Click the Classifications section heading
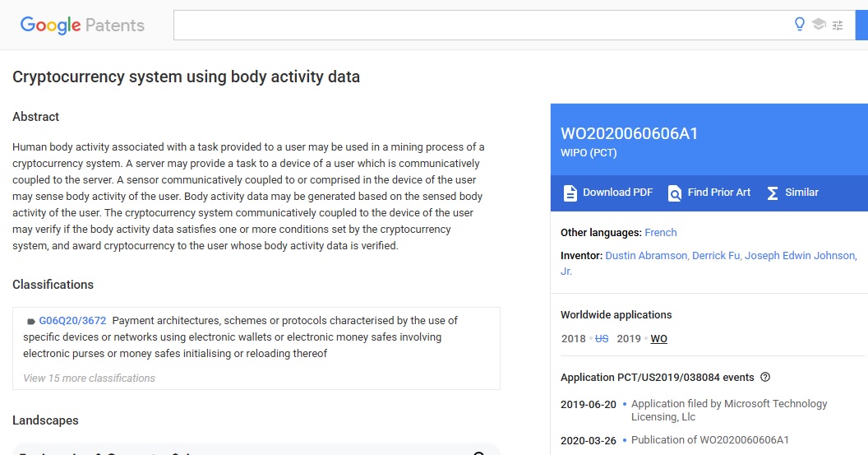 [x=53, y=285]
